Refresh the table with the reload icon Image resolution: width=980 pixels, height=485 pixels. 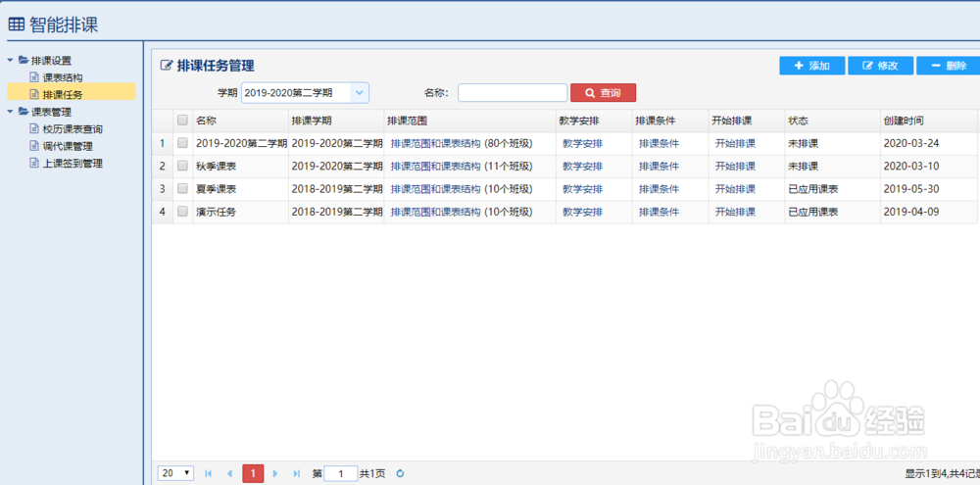tap(401, 474)
